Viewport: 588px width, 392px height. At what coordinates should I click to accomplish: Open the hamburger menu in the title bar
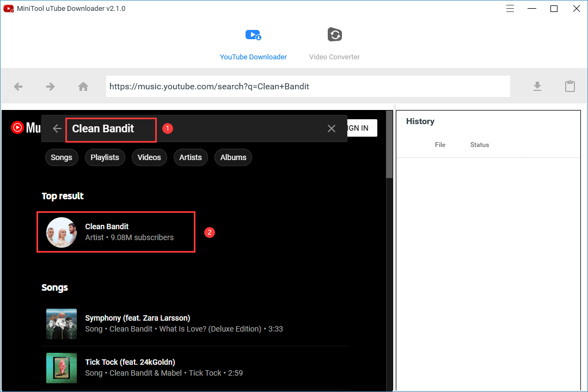coord(510,9)
